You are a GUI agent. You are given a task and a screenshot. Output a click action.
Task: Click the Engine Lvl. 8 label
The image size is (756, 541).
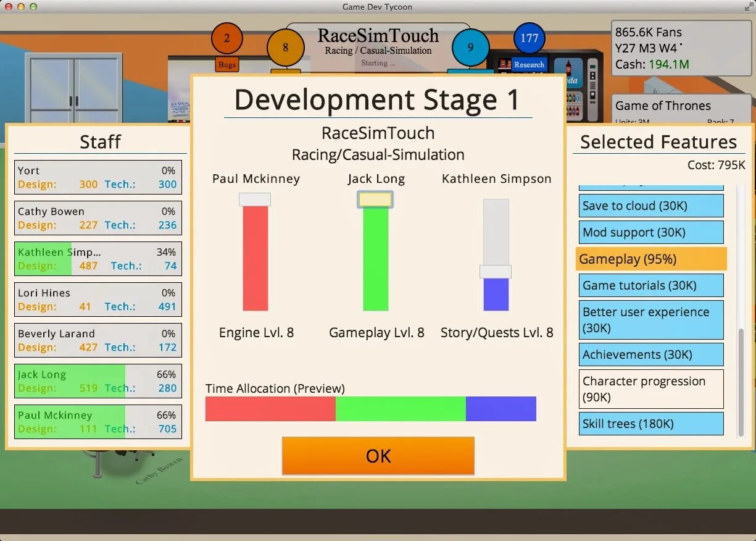(x=256, y=333)
